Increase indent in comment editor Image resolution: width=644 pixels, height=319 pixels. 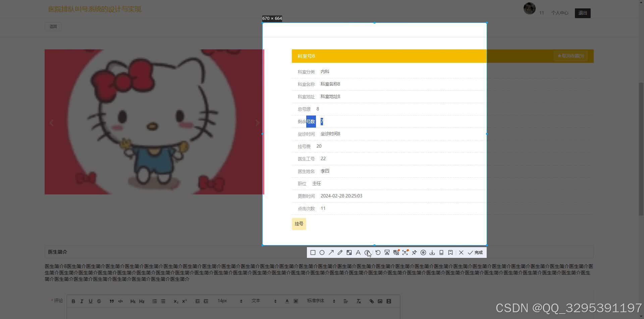[206, 301]
